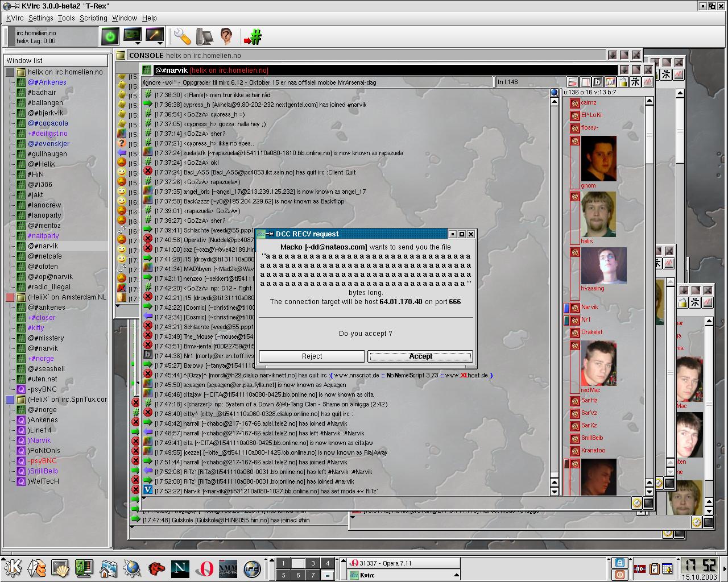Select #cocacola in the window list

point(48,123)
